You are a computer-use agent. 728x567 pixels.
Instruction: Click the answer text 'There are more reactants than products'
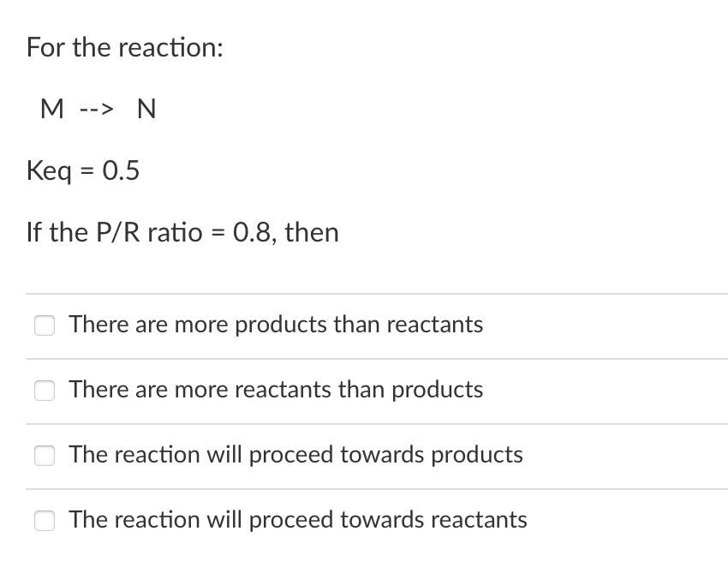[x=276, y=391]
